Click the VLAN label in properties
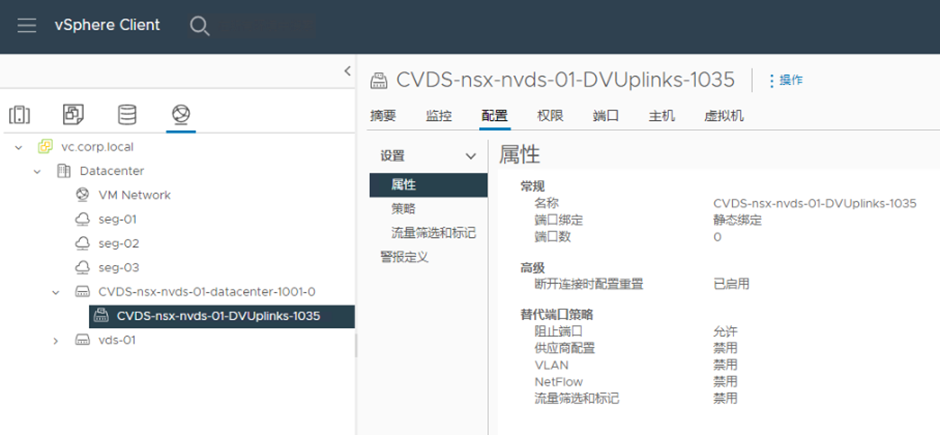The height and width of the screenshot is (435, 940). click(552, 365)
